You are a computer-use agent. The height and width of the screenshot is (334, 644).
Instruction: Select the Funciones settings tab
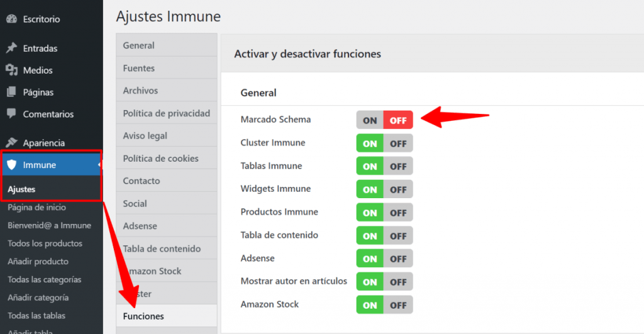tap(143, 316)
